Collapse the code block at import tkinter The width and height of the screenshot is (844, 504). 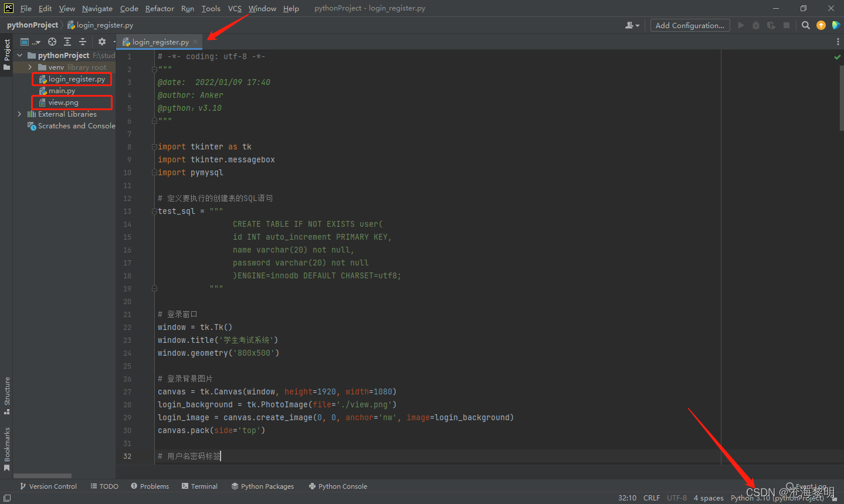[154, 147]
